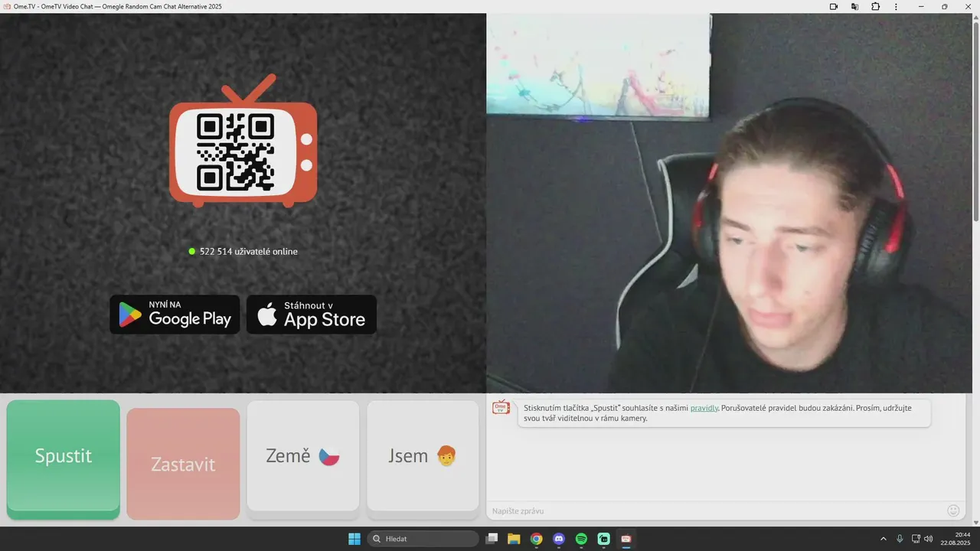Open the network tray icon
The width and height of the screenshot is (980, 551).
coord(916,539)
